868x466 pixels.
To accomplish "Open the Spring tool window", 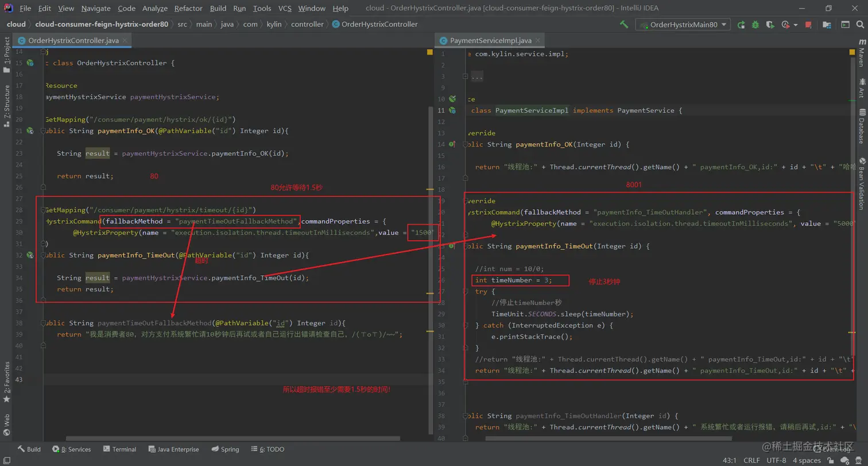I will coord(225,449).
